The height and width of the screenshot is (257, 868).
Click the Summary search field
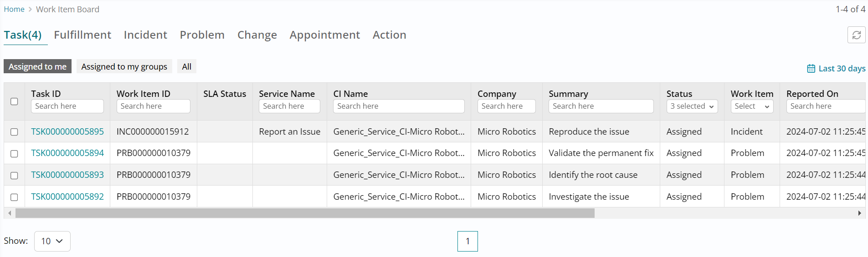coord(601,106)
